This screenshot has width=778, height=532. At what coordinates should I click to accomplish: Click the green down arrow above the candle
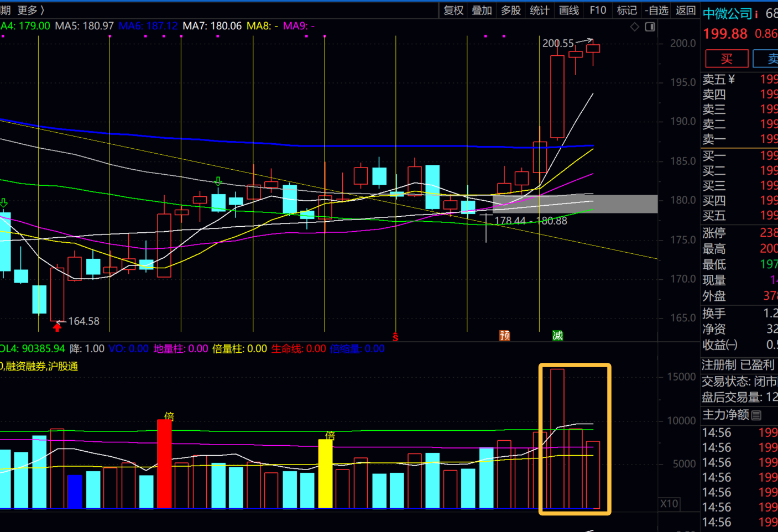[218, 181]
